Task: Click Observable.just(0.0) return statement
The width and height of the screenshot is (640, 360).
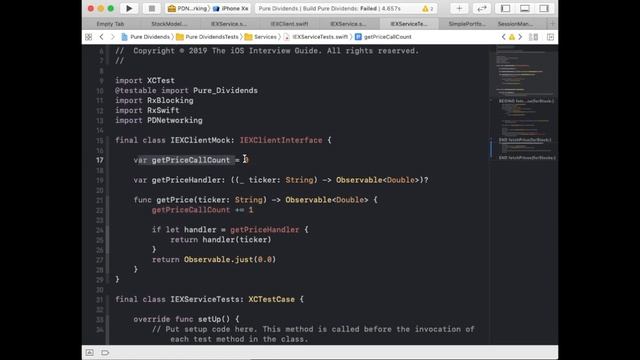Action: [214, 259]
